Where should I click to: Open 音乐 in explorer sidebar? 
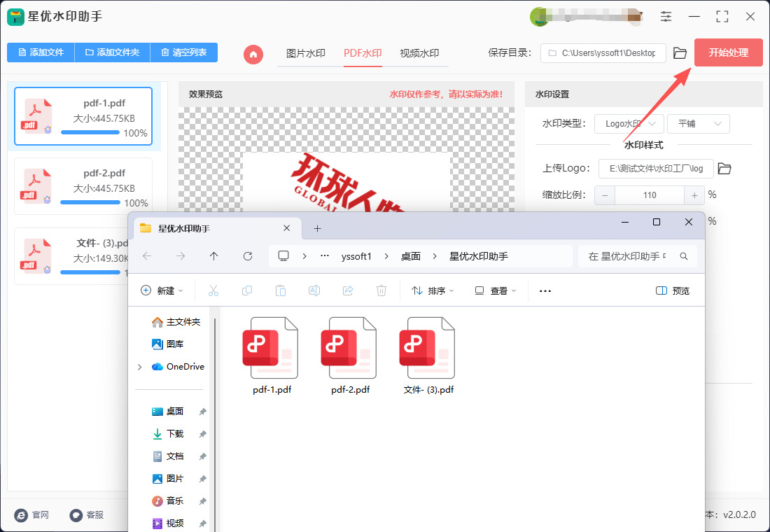[x=168, y=501]
